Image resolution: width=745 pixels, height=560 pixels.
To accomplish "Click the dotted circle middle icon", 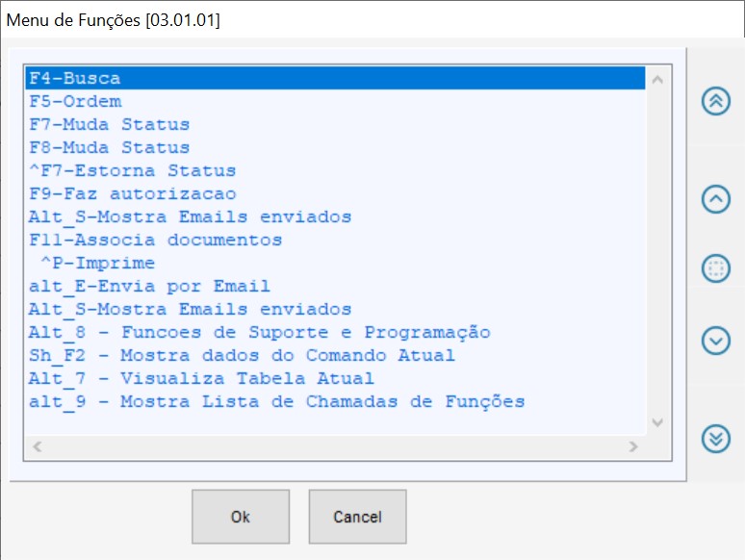I will tap(715, 268).
